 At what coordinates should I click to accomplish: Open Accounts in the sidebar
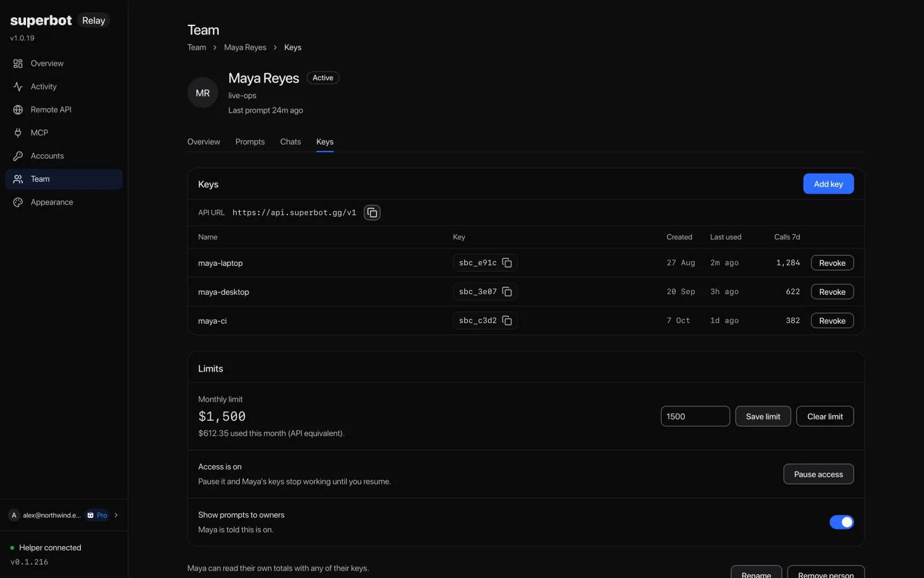(x=64, y=156)
